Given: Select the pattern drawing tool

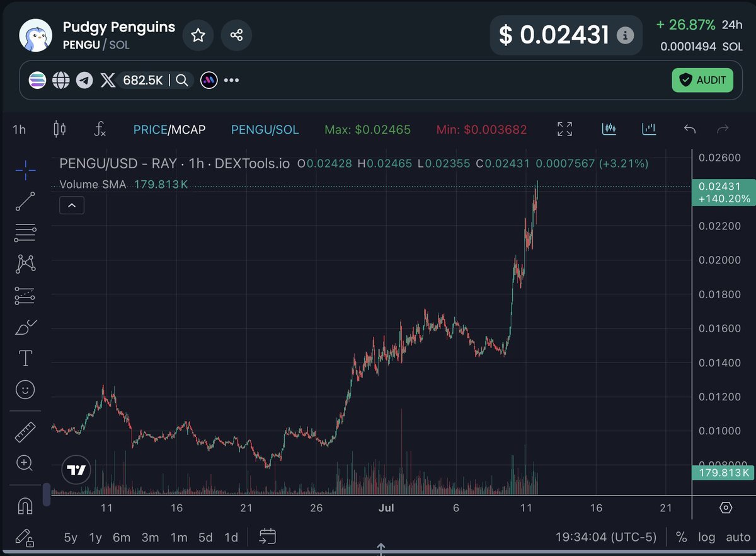Looking at the screenshot, I should tap(25, 264).
